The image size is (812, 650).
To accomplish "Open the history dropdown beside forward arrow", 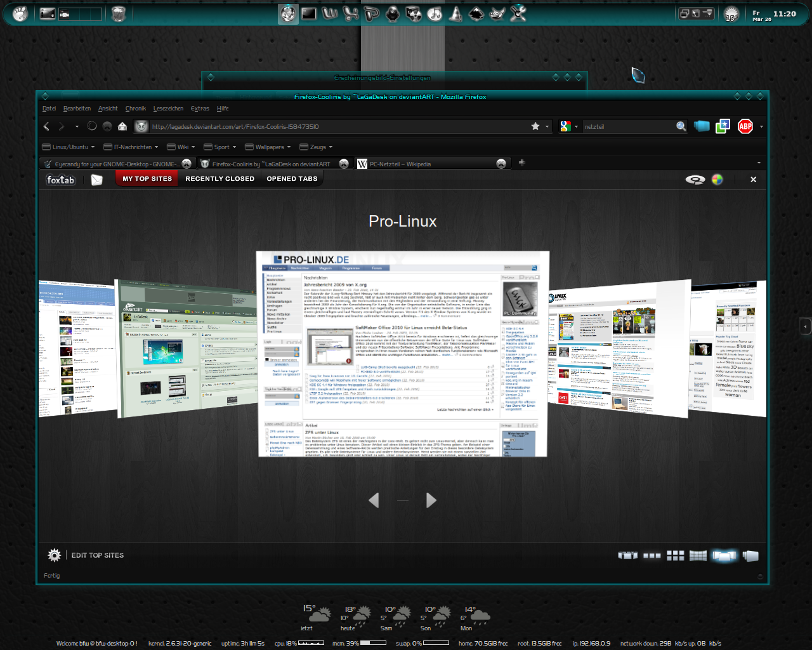I will pyautogui.click(x=77, y=126).
